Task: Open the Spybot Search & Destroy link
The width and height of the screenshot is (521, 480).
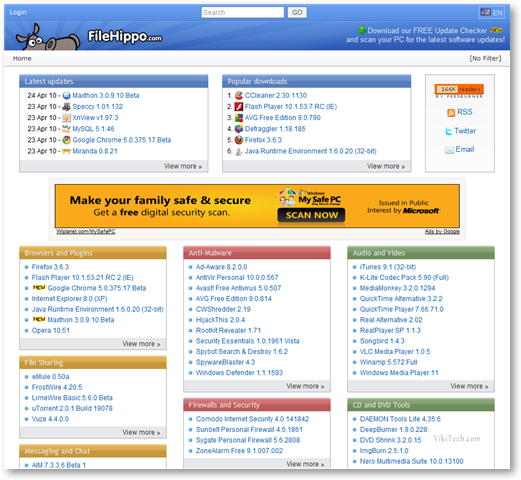Action: (242, 351)
